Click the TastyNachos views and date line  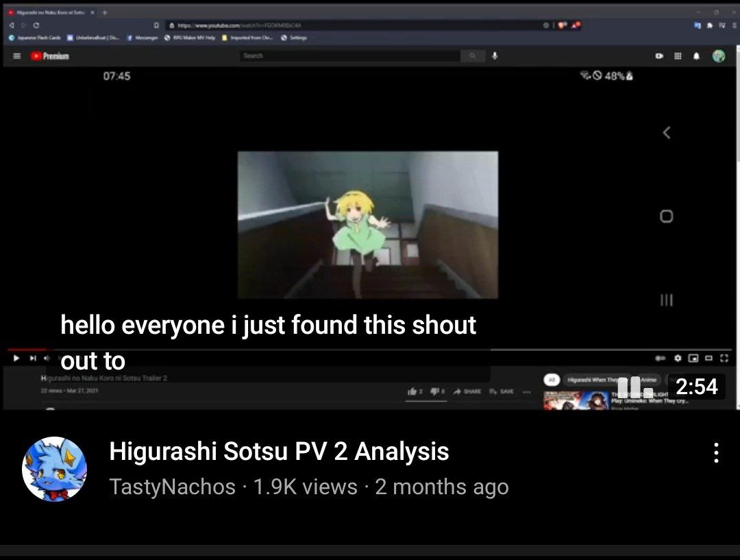pyautogui.click(x=308, y=487)
